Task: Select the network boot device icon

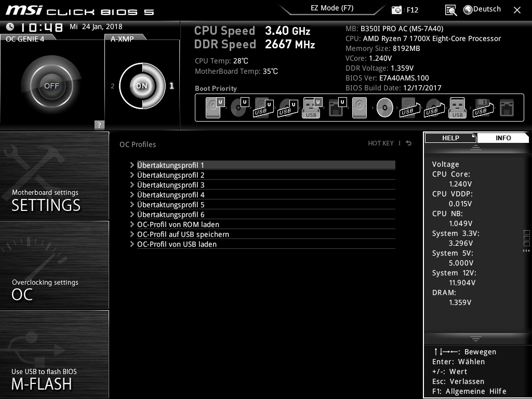Action: [507, 108]
